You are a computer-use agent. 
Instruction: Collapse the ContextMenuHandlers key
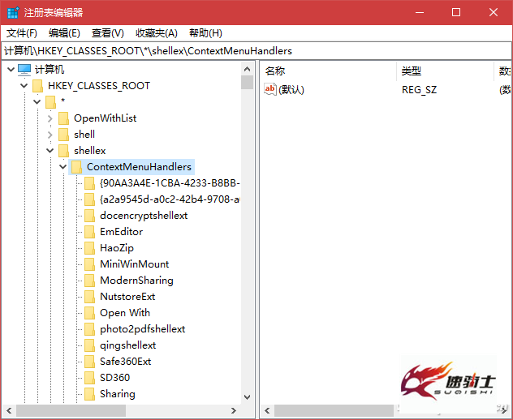tap(63, 167)
